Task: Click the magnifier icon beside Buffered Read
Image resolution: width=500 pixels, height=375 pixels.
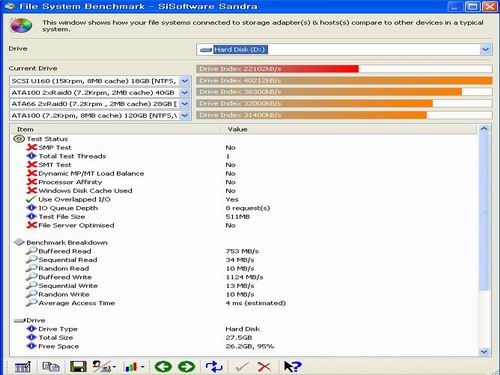Action: pos(31,251)
